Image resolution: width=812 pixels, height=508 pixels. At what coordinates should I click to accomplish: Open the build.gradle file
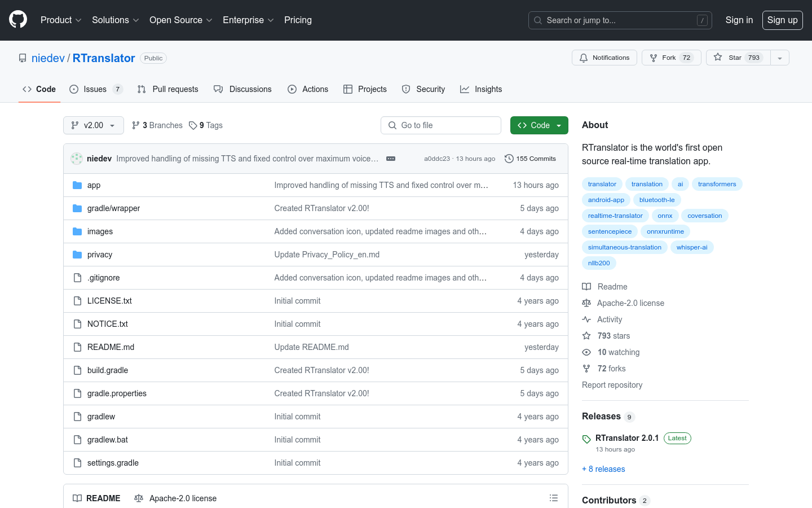(108, 370)
